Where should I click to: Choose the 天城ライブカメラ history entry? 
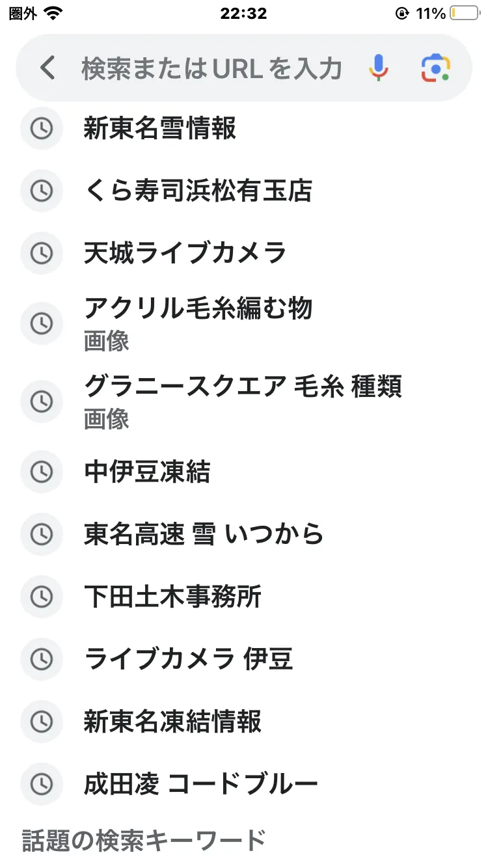click(185, 252)
